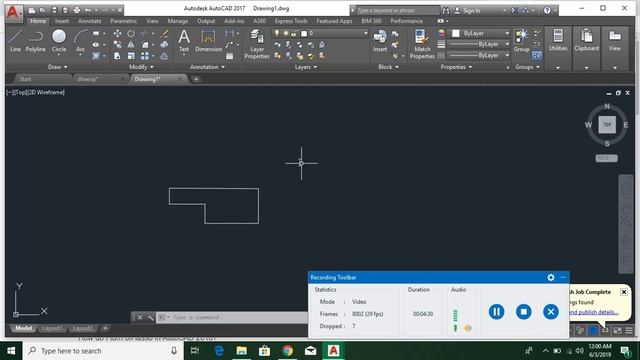Open the Utilities panel

coord(558,40)
